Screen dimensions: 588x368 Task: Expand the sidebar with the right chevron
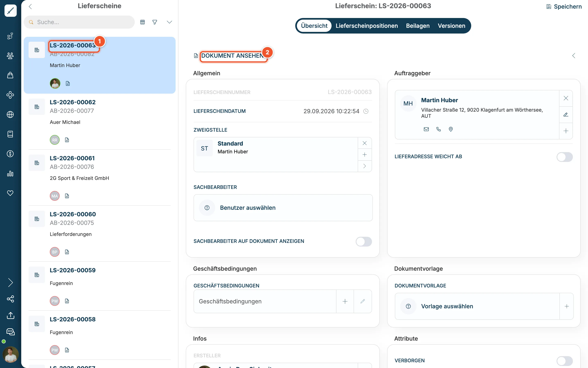pyautogui.click(x=10, y=283)
